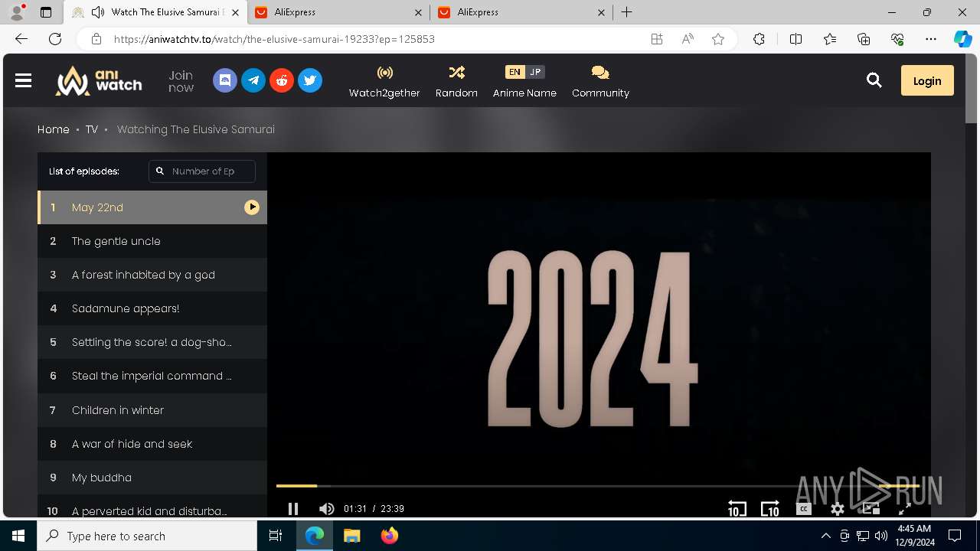The height and width of the screenshot is (551, 980).
Task: Go back in browser history
Action: [21, 39]
